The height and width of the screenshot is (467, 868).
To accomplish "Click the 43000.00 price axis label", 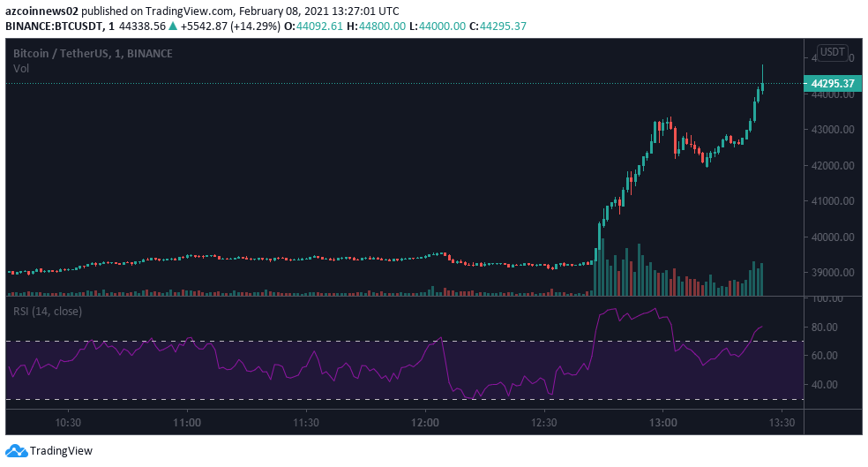I will pos(833,130).
